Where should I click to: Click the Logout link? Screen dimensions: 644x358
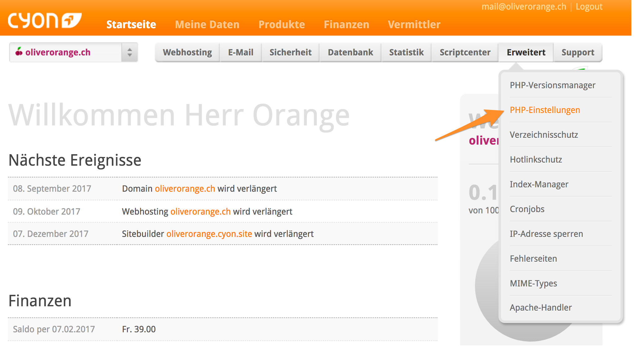[x=589, y=7]
